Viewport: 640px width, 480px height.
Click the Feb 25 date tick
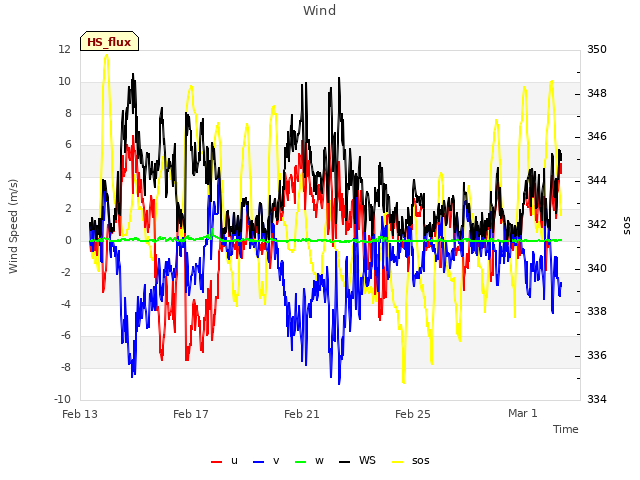tap(413, 414)
